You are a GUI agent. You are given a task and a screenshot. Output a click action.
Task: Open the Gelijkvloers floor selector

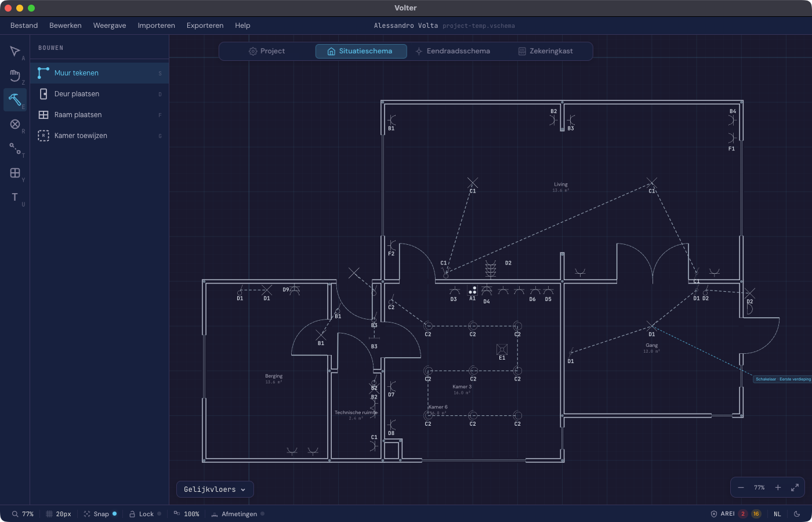[215, 489]
